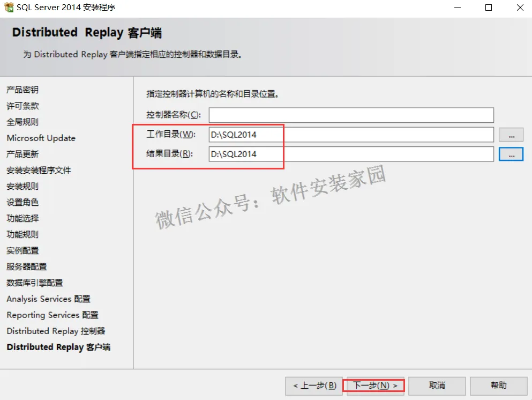
Task: Select Microsoft Update step in sidebar
Action: pyautogui.click(x=41, y=138)
